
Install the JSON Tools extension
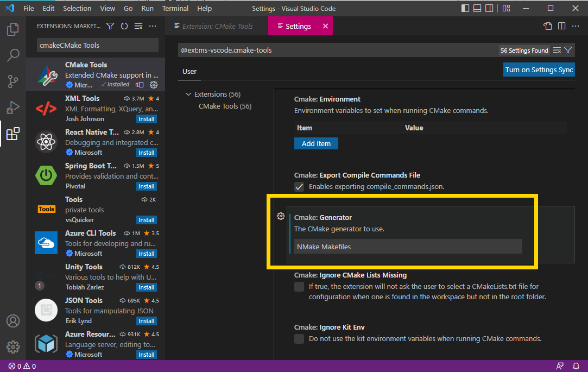tap(146, 321)
